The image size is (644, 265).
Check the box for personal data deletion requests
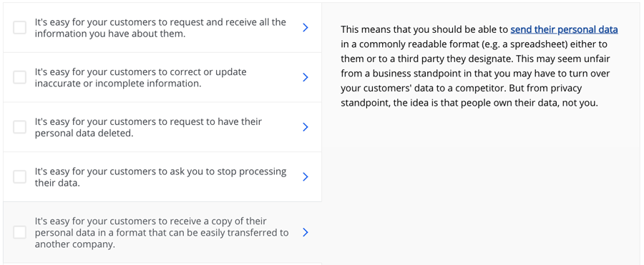pyautogui.click(x=20, y=126)
